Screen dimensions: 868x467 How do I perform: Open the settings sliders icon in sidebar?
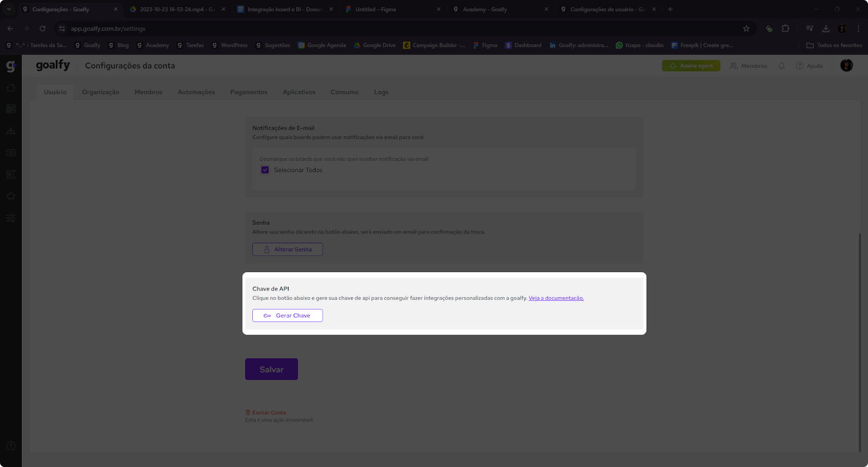click(11, 218)
